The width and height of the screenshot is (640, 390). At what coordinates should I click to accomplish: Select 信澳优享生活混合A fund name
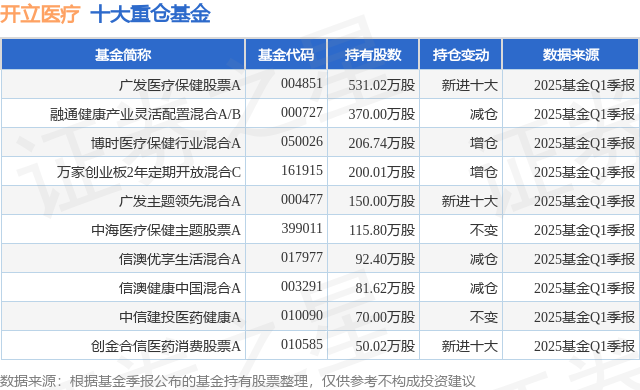click(180, 259)
